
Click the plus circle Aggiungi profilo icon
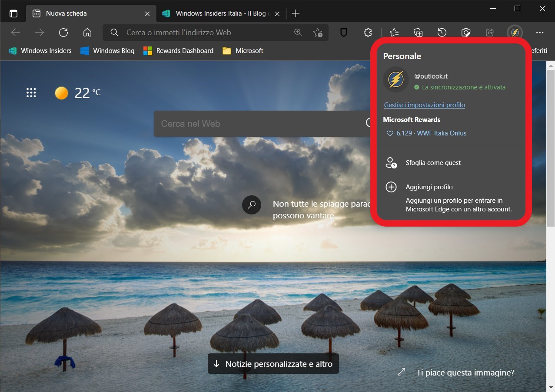click(391, 187)
